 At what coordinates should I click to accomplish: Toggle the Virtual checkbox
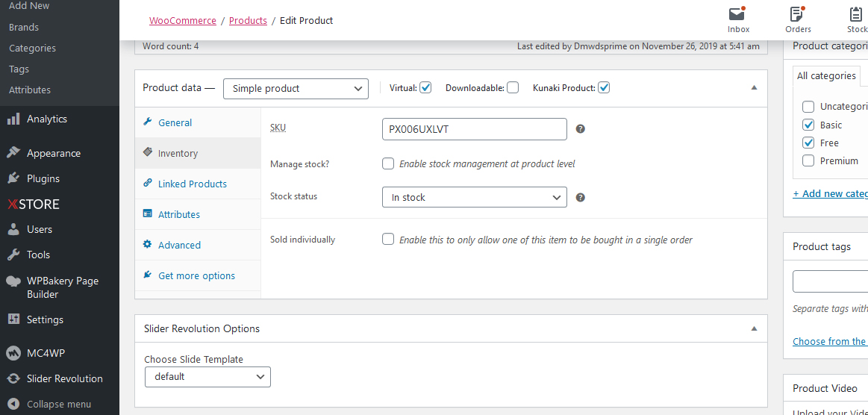point(425,87)
